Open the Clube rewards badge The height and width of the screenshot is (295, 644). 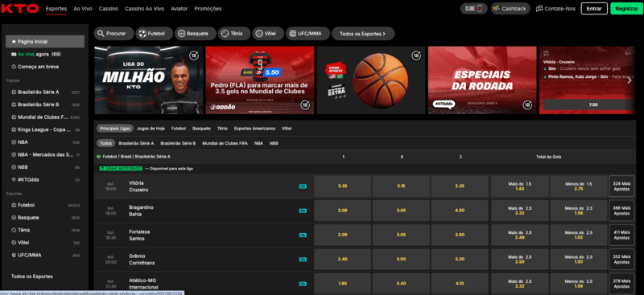pyautogui.click(x=474, y=8)
